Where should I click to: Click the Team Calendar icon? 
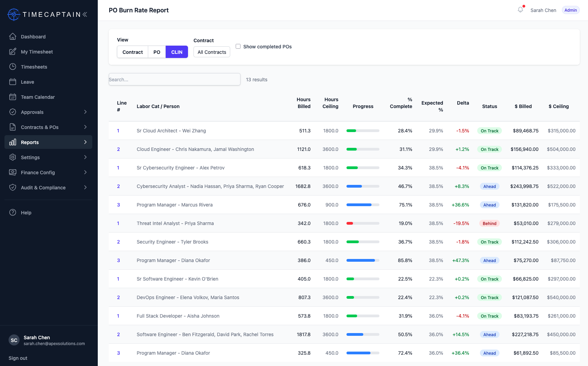coord(13,97)
